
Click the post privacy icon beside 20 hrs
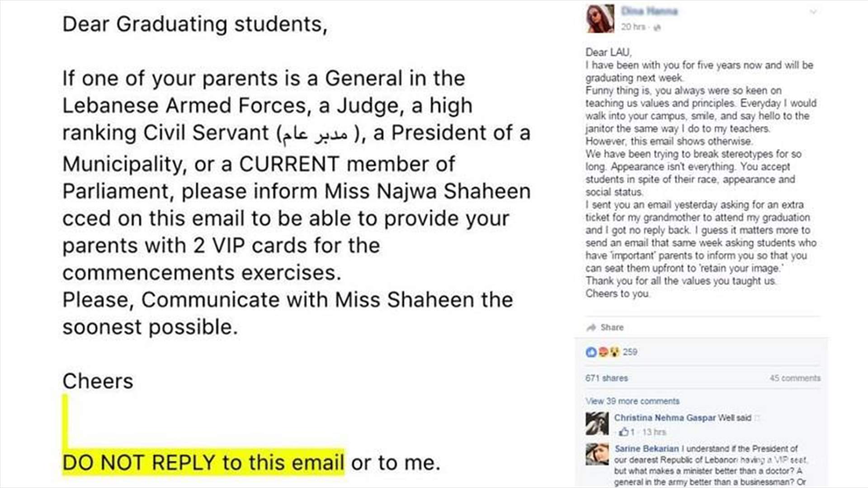coord(657,28)
